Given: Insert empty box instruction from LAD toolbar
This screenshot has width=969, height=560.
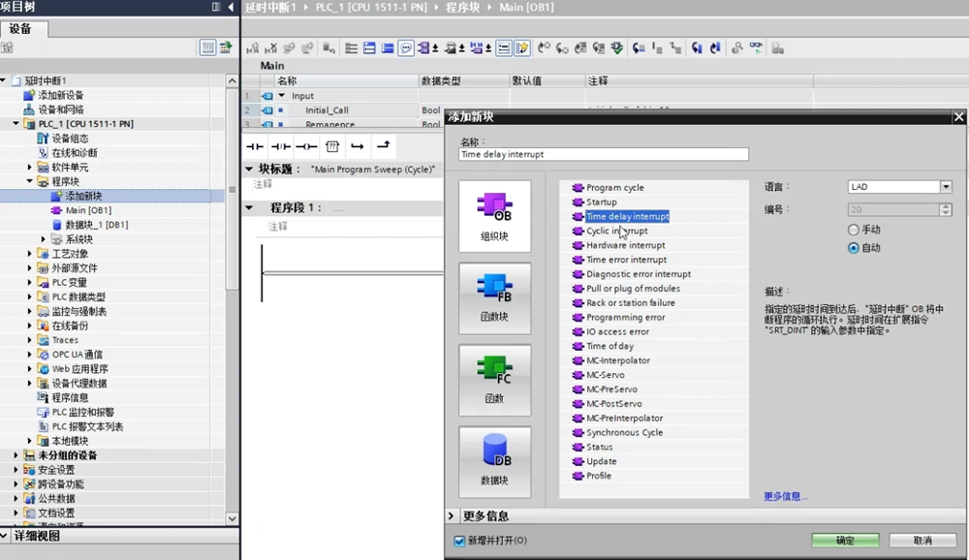Looking at the screenshot, I should [x=332, y=146].
